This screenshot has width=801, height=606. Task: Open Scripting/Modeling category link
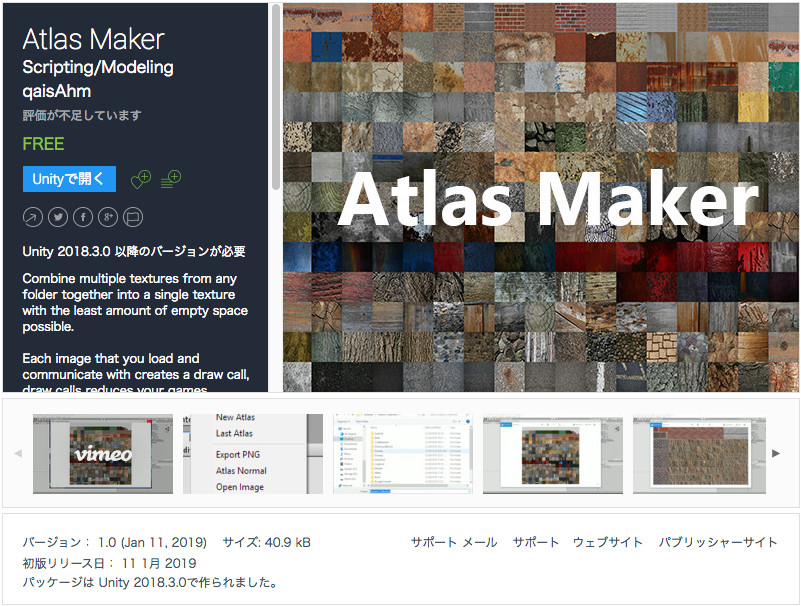[98, 67]
